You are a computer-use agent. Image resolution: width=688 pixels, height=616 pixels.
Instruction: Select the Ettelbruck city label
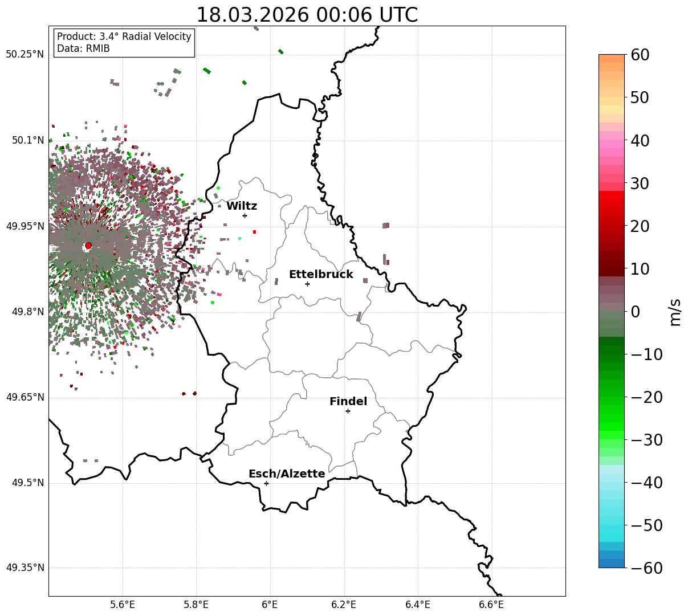point(321,274)
